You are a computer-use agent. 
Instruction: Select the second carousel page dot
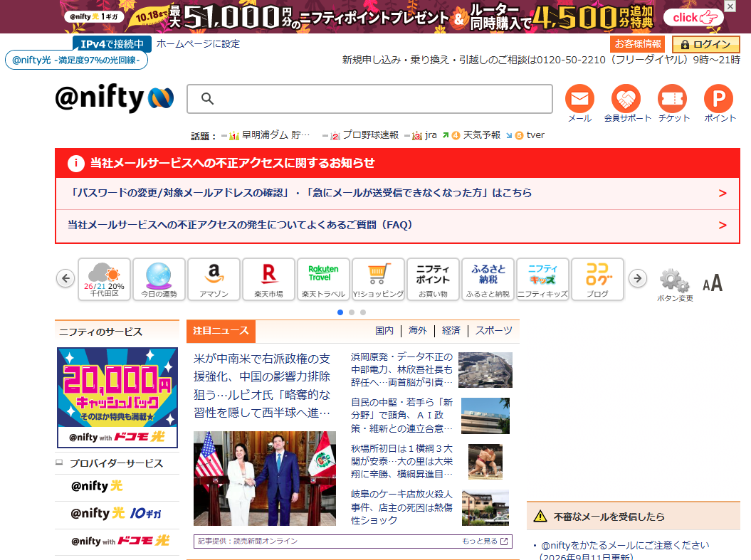pos(352,312)
